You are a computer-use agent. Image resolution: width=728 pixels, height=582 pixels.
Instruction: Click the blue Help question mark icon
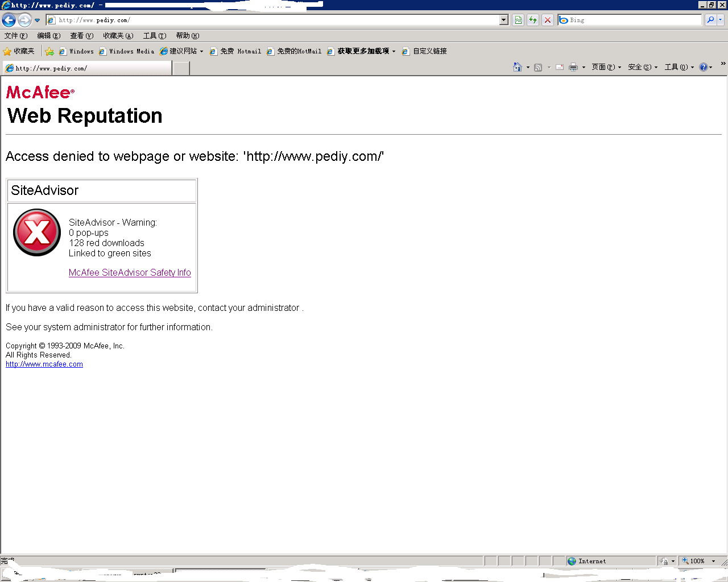tap(704, 67)
